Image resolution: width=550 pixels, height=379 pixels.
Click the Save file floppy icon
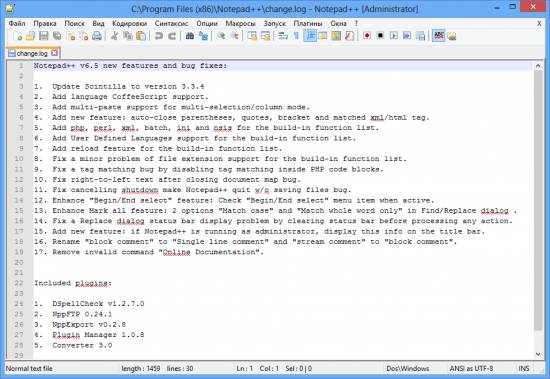point(43,36)
